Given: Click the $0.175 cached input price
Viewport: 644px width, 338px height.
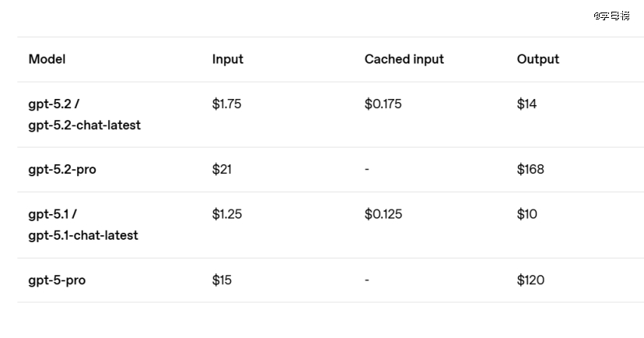Looking at the screenshot, I should (383, 104).
